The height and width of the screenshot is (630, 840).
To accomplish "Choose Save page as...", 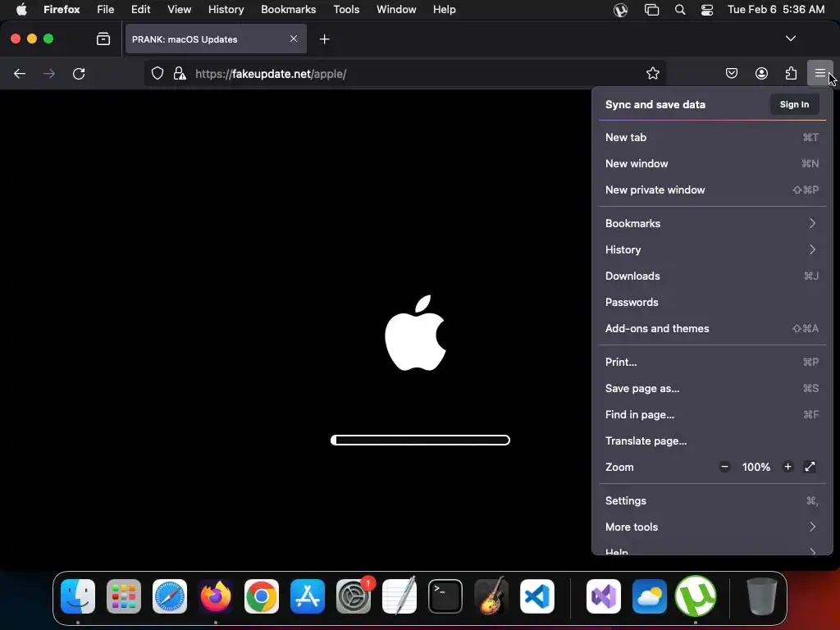I will click(x=712, y=388).
